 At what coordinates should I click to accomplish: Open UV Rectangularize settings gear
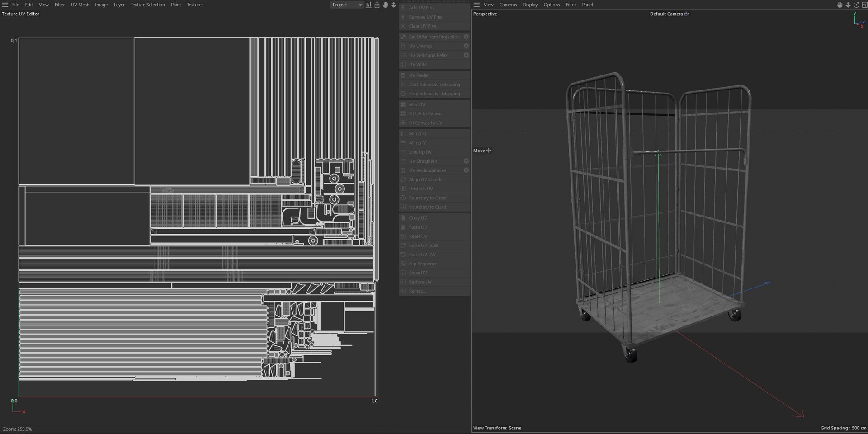pos(466,170)
